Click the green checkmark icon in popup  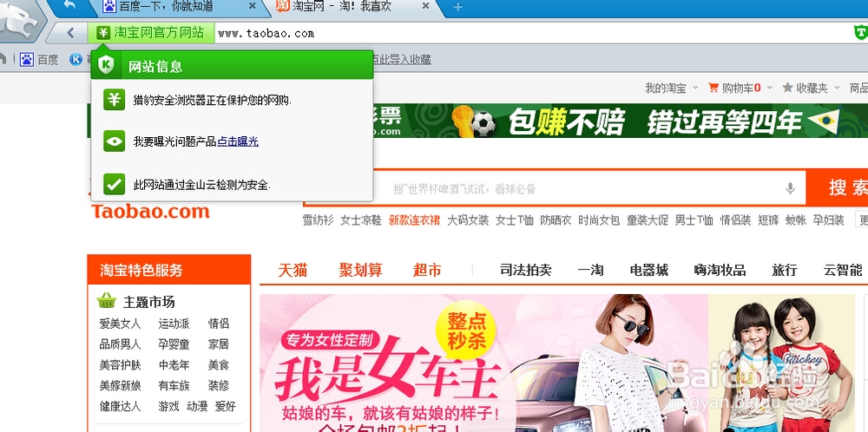coord(114,184)
